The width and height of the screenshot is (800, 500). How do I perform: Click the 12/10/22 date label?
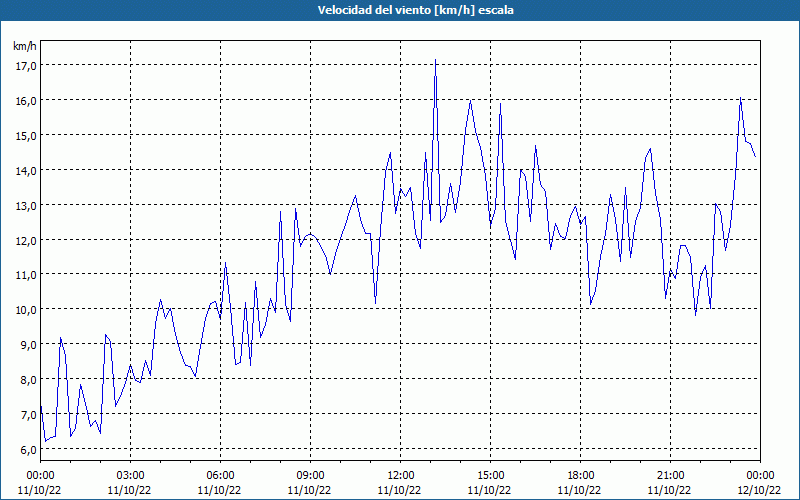(x=759, y=490)
